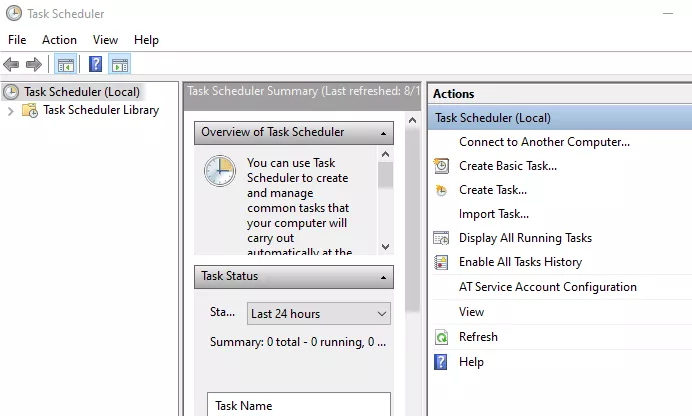
Task: Collapse the Overview of Task Scheduler section
Action: [384, 133]
